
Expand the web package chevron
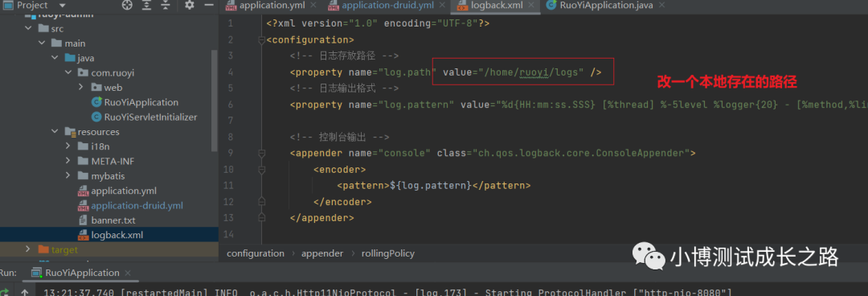point(81,88)
